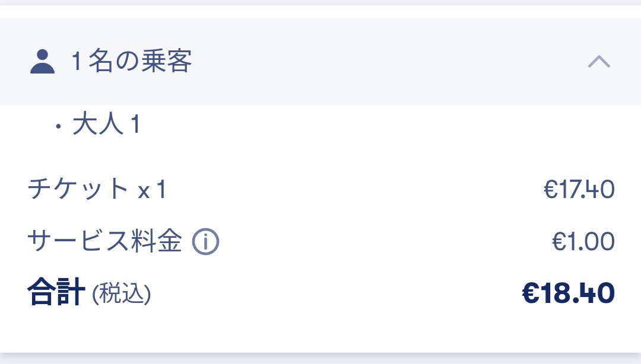
Task: Click the digit 1 in 1名の乗客
Action: (77, 61)
